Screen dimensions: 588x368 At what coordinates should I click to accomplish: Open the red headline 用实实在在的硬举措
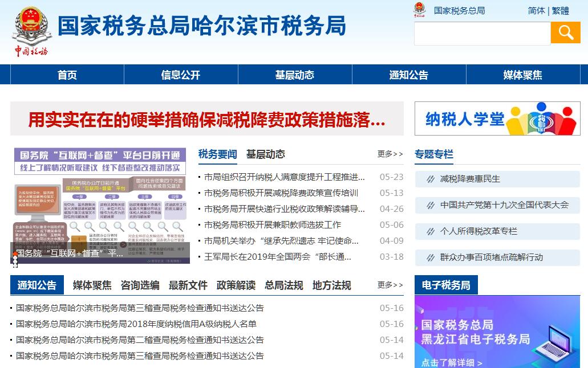click(x=206, y=120)
